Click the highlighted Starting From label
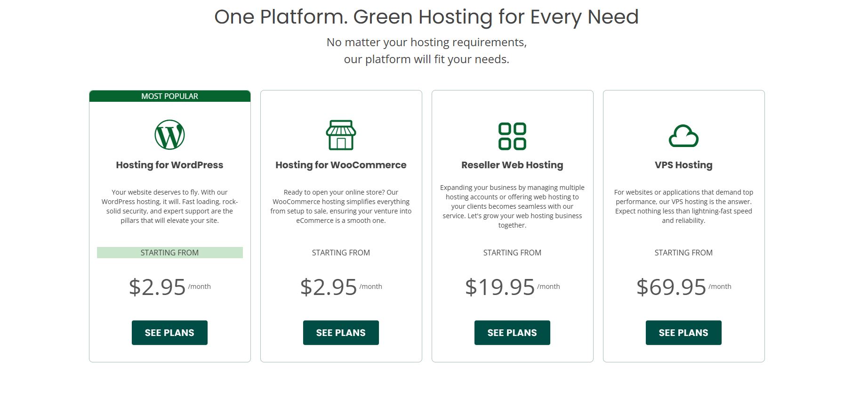 [x=169, y=253]
